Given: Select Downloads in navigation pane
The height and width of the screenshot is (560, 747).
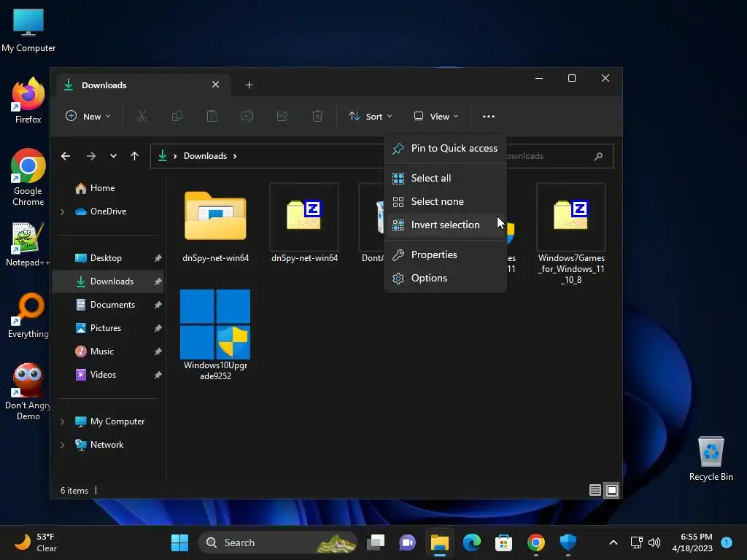Looking at the screenshot, I should [x=108, y=281].
